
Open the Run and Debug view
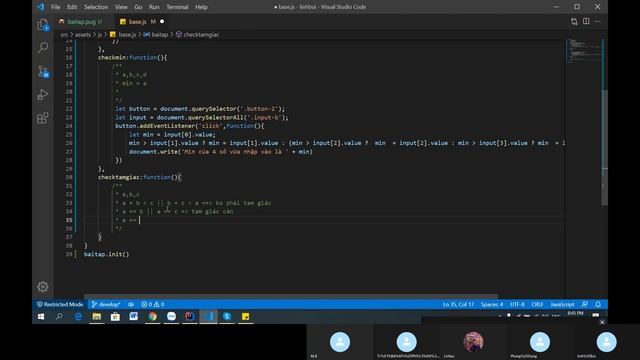click(x=43, y=95)
